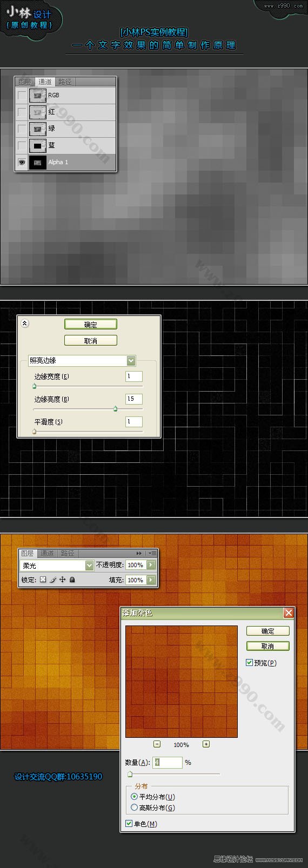Collapse the filter options chevron icon
The height and width of the screenshot is (868, 308).
click(x=25, y=324)
